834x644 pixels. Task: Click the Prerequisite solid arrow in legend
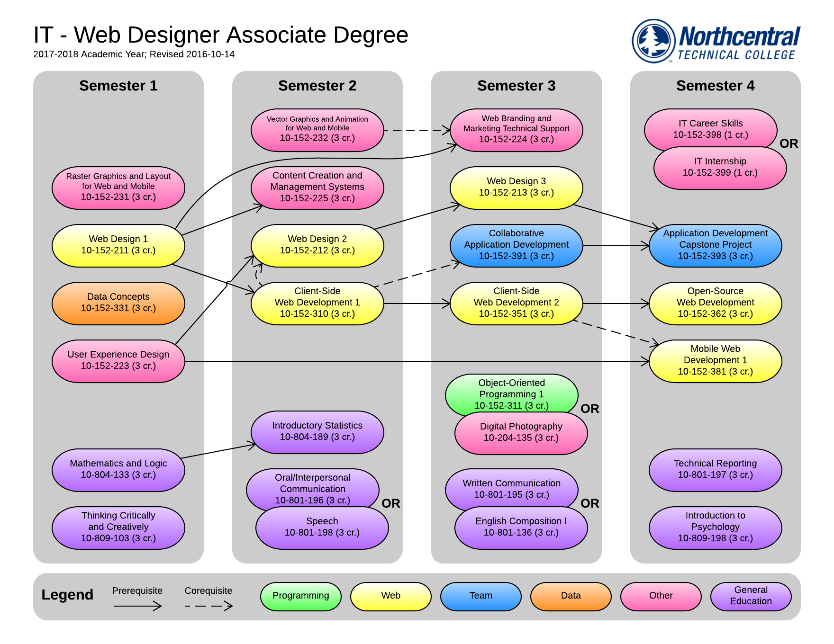[x=137, y=606]
